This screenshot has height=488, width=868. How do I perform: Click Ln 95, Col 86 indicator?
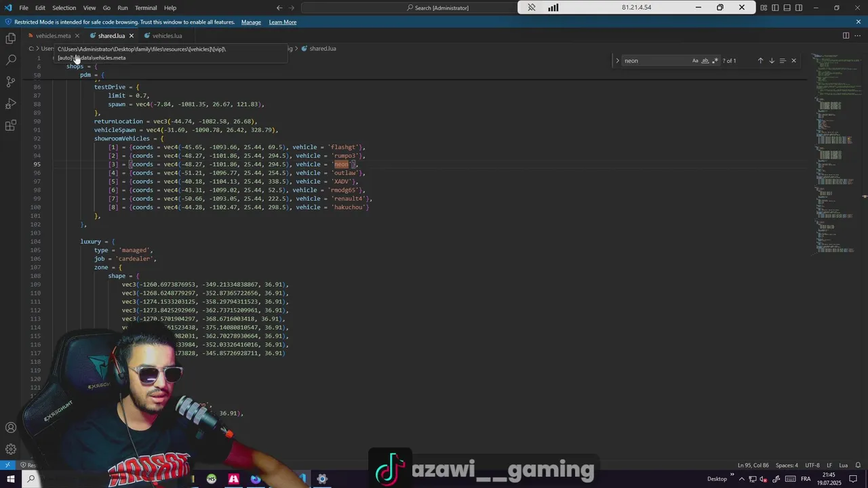pos(753,465)
